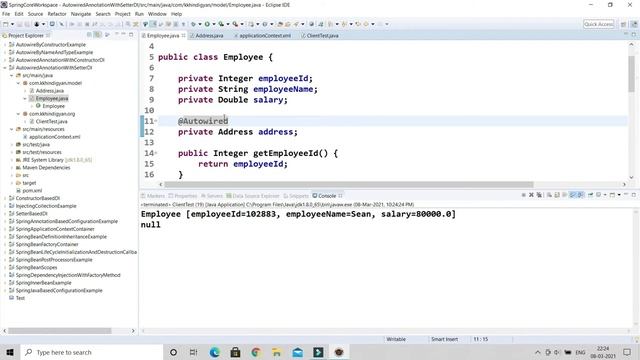This screenshot has height=360, width=640.
Task: Toggle Show Console on Standard Error change
Action: click(580, 195)
